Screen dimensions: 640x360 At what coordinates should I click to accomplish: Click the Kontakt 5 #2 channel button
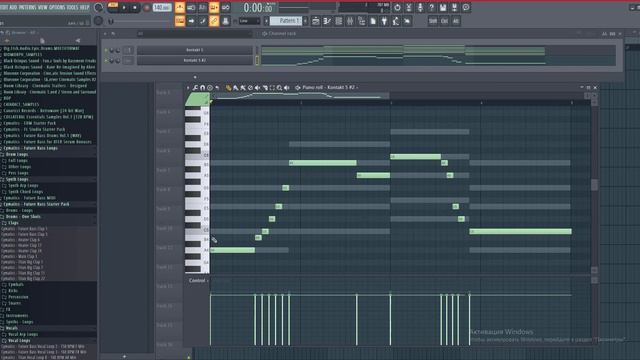click(194, 60)
